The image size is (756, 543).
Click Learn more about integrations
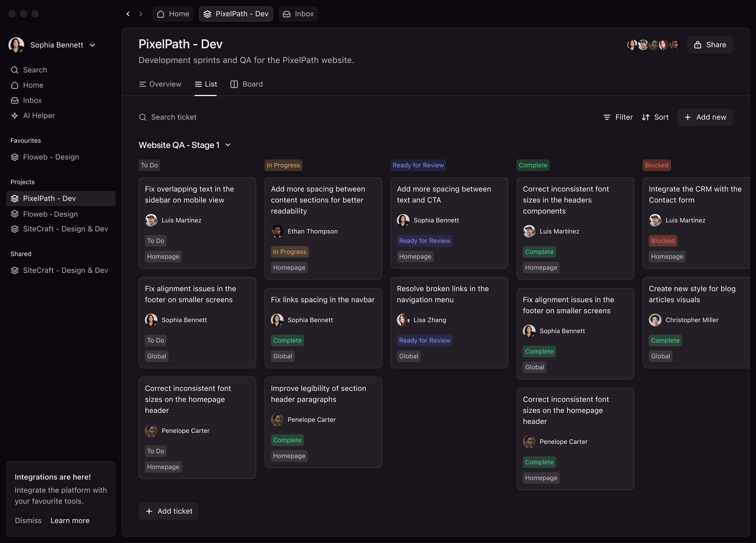click(70, 520)
